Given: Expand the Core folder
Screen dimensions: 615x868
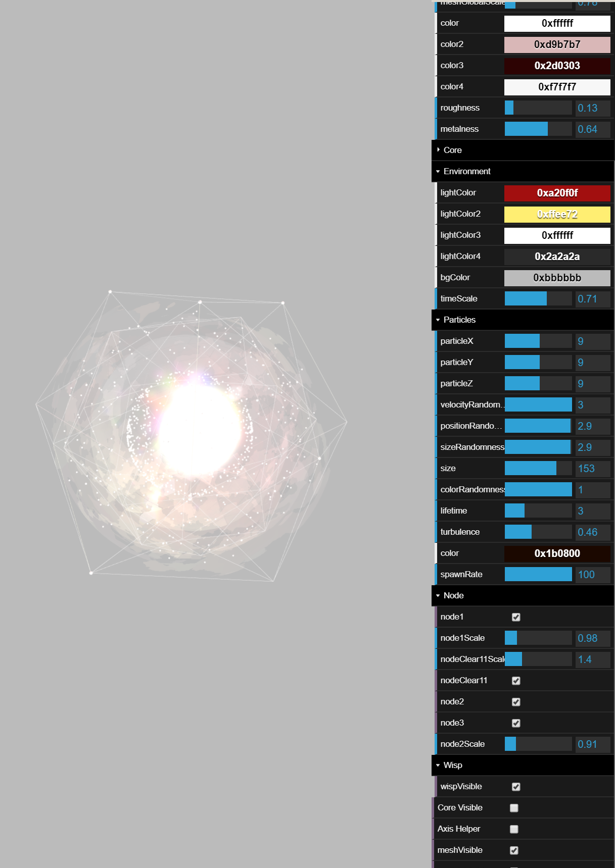Looking at the screenshot, I should pos(523,150).
